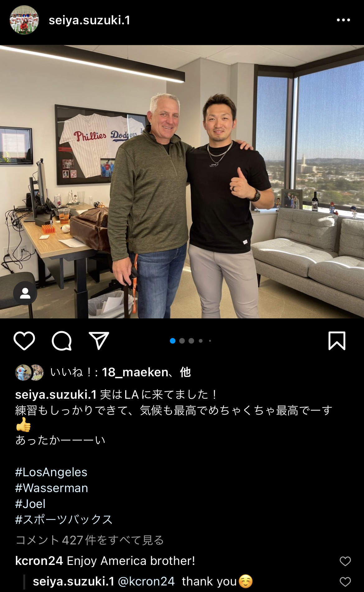Save post with the bookmark icon
364x592 pixels.
(x=337, y=341)
